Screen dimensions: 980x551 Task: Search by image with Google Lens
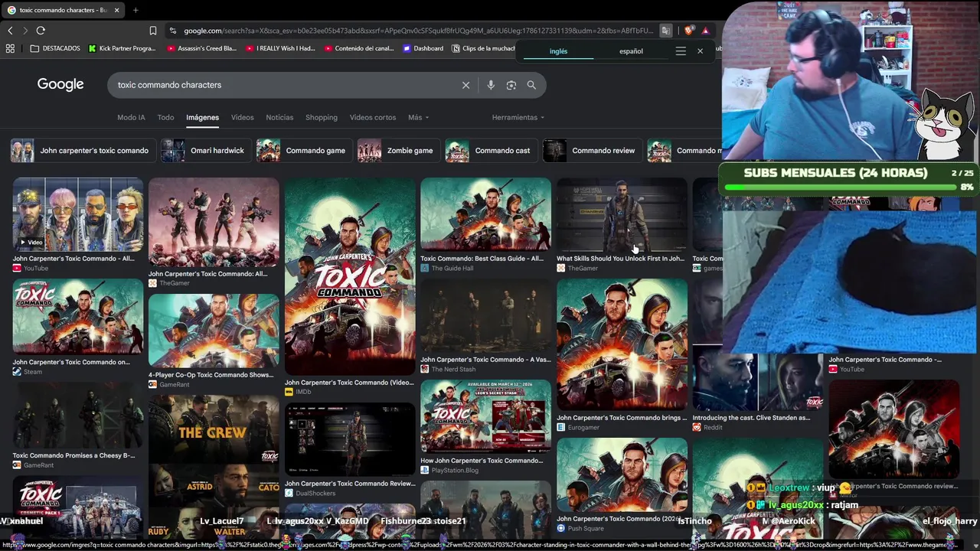[511, 85]
